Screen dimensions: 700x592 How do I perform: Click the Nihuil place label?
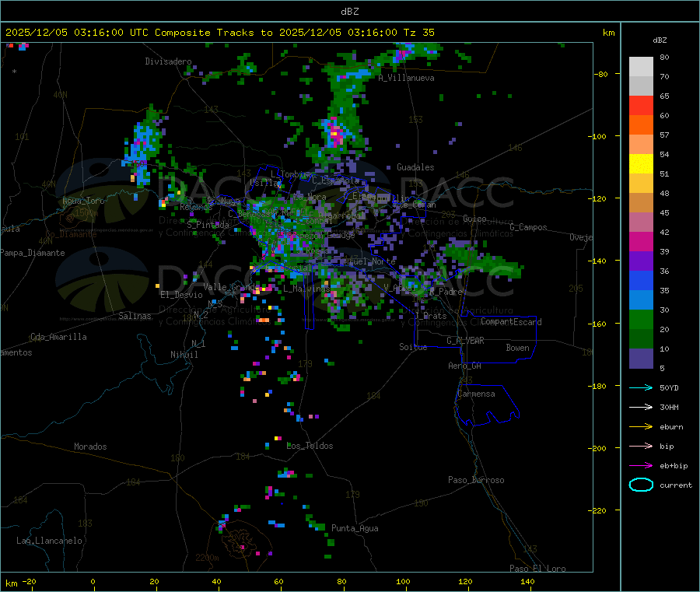click(184, 355)
